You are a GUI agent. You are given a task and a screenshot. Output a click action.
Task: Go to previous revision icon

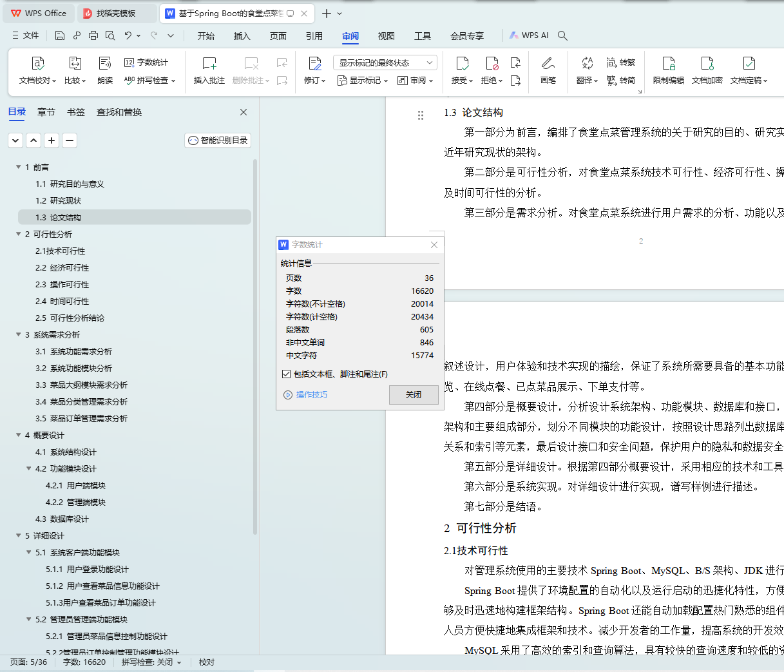pos(515,62)
